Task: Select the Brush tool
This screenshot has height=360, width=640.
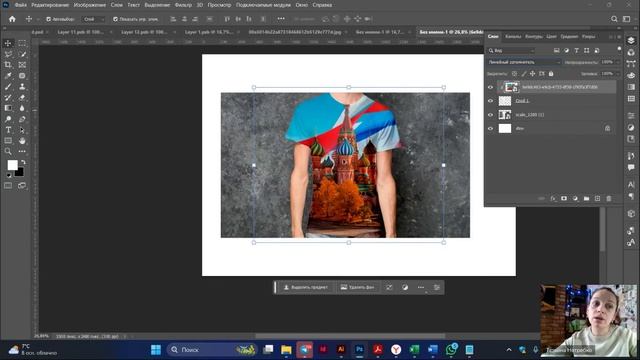Action: point(8,87)
